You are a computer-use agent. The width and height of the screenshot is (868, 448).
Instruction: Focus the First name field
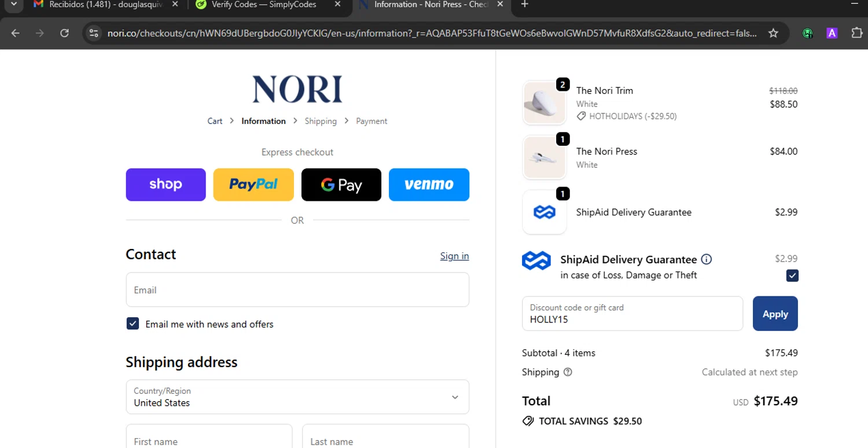tap(209, 438)
